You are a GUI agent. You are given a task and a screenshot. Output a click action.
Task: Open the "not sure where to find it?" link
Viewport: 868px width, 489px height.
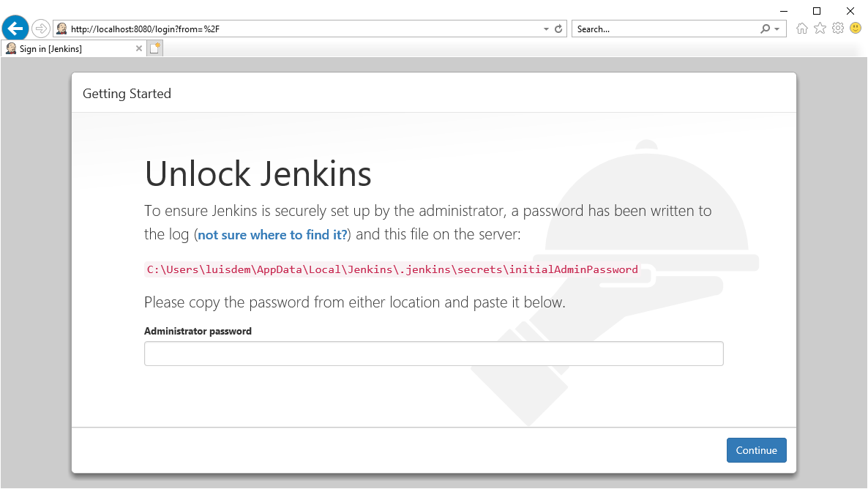pos(272,235)
